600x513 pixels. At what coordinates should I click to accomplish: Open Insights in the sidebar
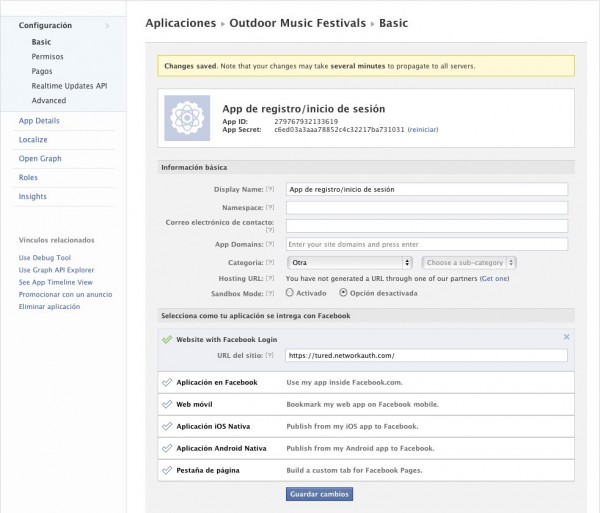click(x=33, y=196)
